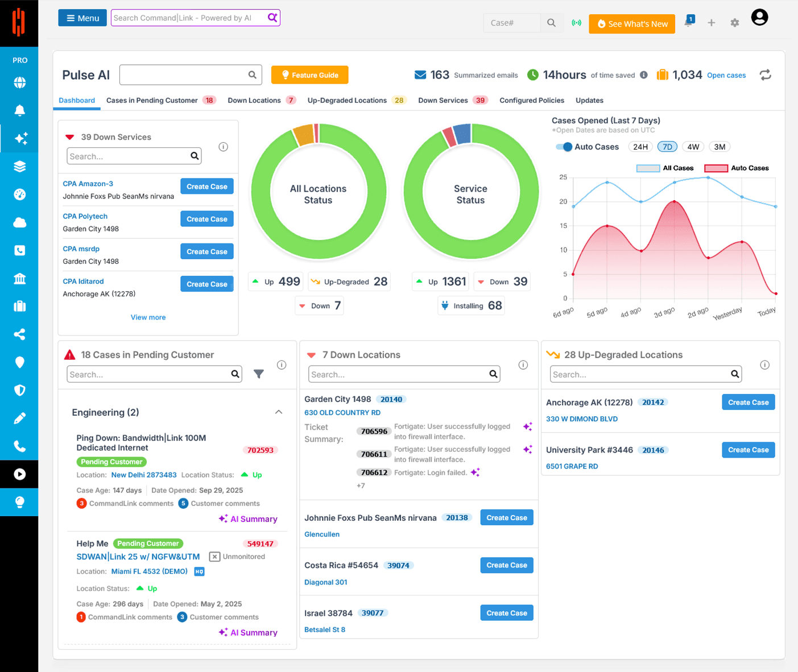Select the 24H time range option
Screen dimensions: 798x672
pos(640,147)
